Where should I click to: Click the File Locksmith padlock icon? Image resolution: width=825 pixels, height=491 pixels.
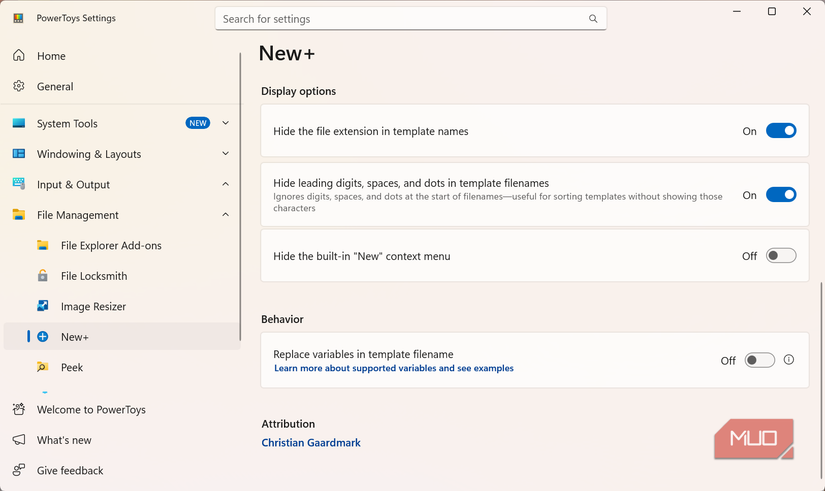click(43, 275)
